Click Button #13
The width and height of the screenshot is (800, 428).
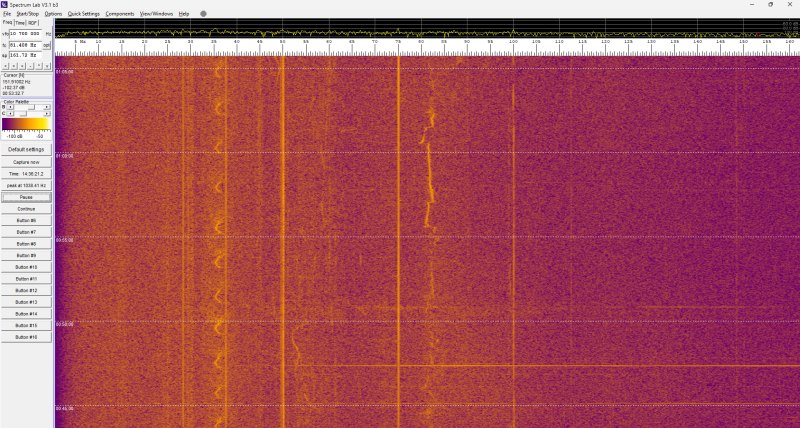click(26, 302)
